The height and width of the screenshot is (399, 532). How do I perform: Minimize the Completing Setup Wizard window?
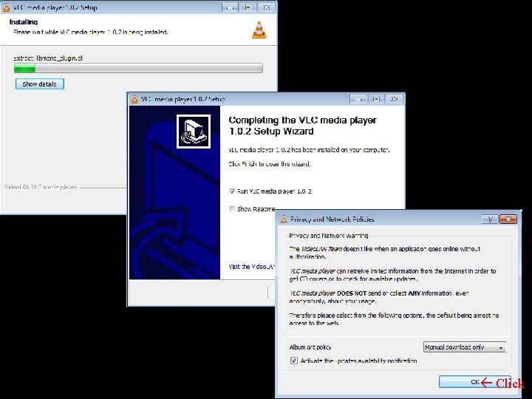[358, 99]
